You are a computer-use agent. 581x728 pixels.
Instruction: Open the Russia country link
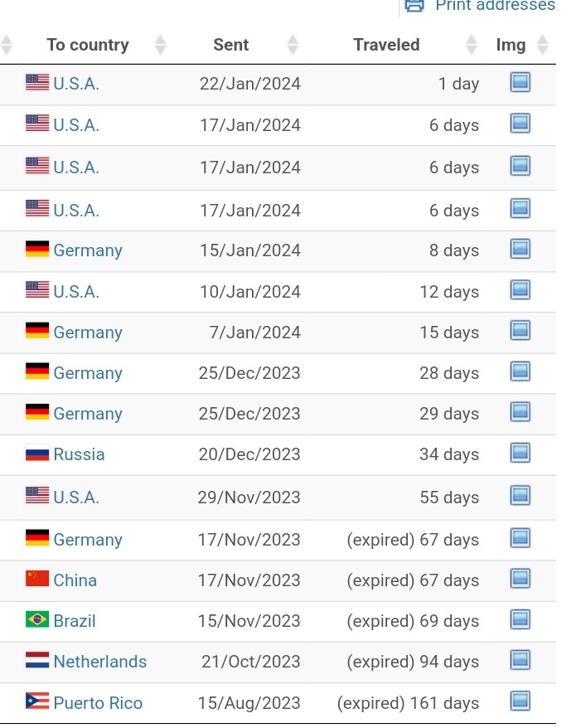pyautogui.click(x=79, y=454)
